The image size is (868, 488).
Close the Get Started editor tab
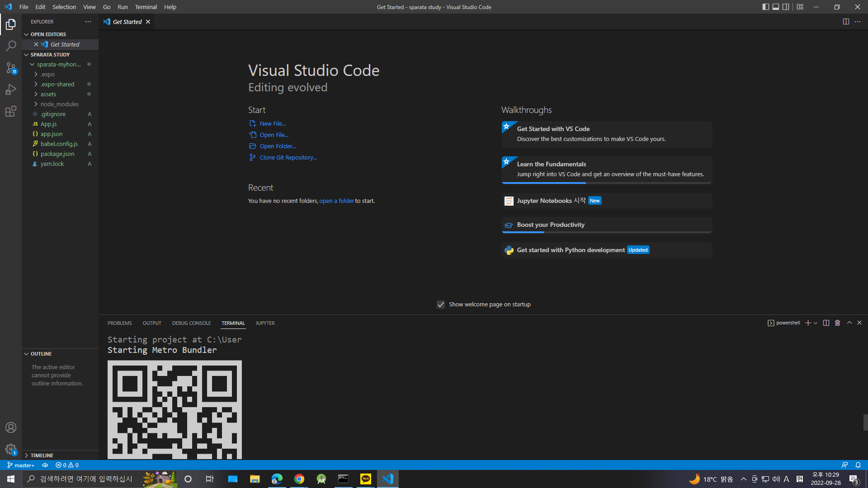click(148, 22)
